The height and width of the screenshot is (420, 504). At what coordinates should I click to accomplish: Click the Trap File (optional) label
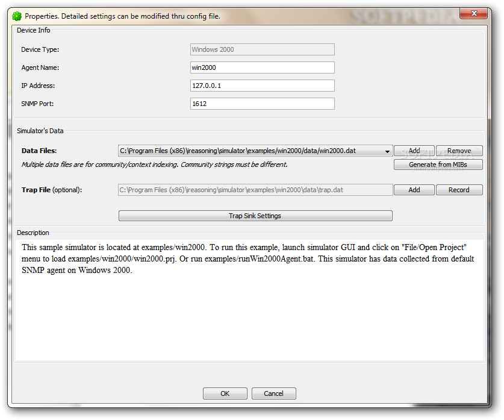(52, 190)
